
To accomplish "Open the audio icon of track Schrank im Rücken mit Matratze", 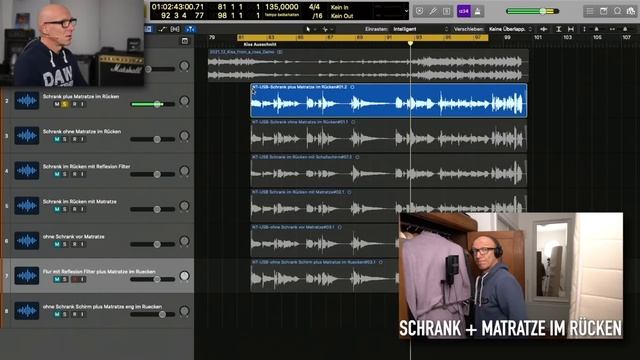I will click(x=27, y=206).
